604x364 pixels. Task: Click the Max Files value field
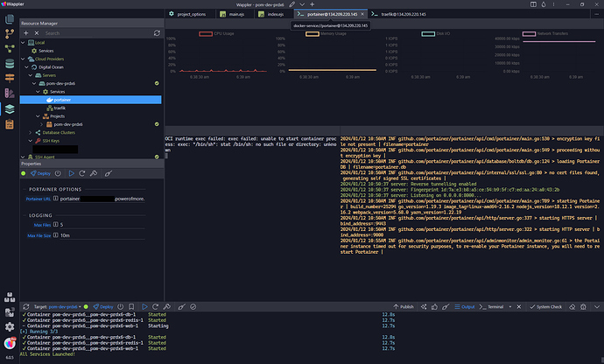[x=102, y=225]
